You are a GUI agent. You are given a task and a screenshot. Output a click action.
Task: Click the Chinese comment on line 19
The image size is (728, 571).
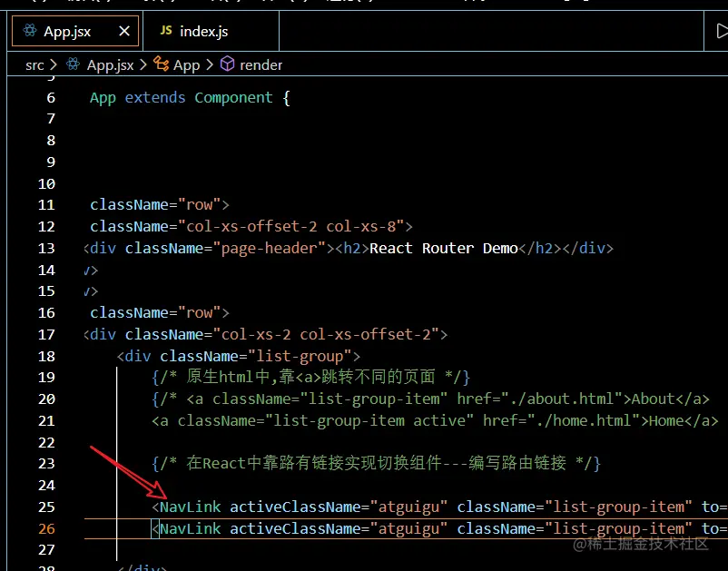tap(311, 377)
